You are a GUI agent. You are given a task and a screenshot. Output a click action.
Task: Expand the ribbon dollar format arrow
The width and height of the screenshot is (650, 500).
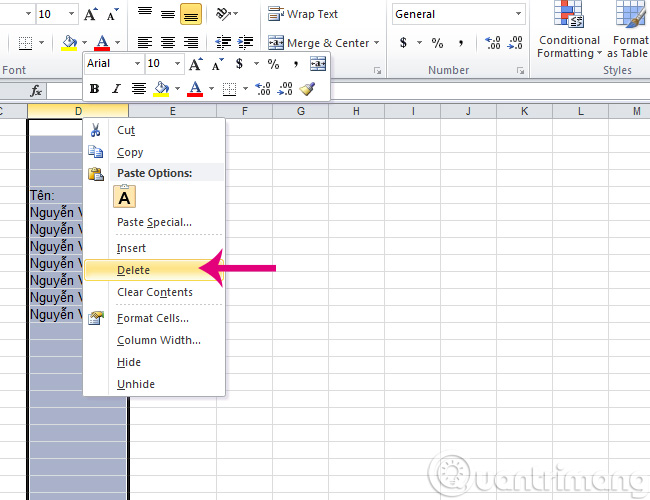(419, 43)
